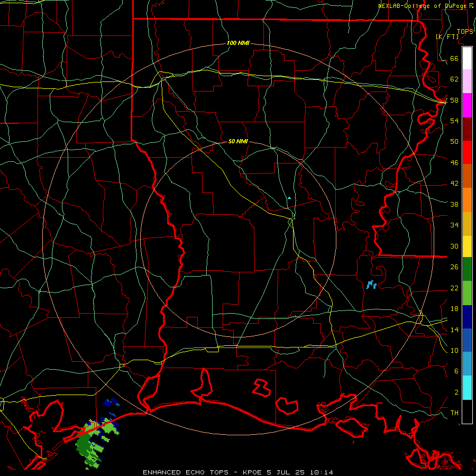Click the legend value "10"
Screen dimensions: 476x476
click(454, 350)
